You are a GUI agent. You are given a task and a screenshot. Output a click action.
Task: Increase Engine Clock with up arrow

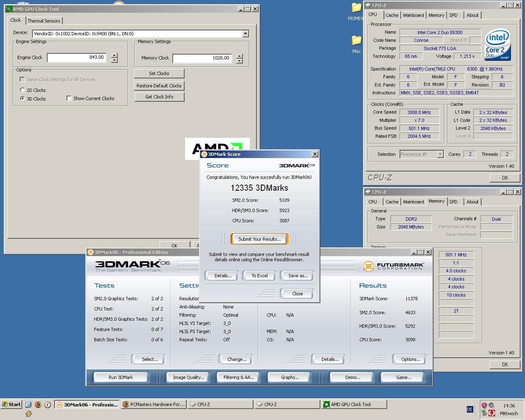coord(114,55)
